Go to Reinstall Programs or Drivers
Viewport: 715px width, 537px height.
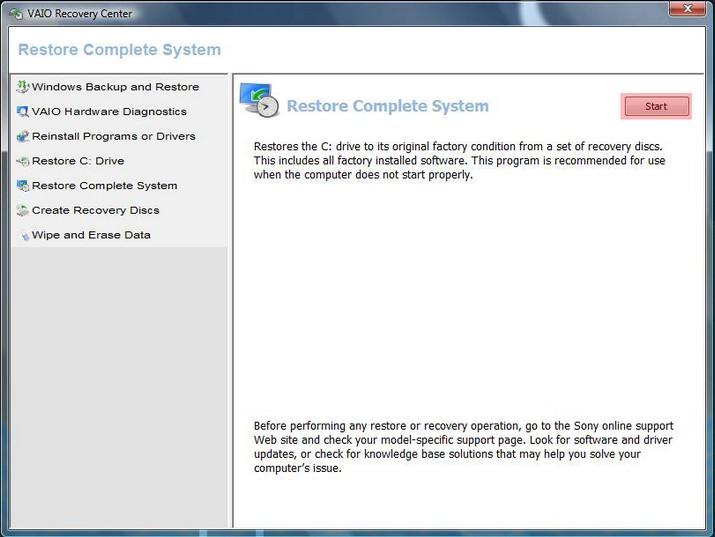pos(113,136)
